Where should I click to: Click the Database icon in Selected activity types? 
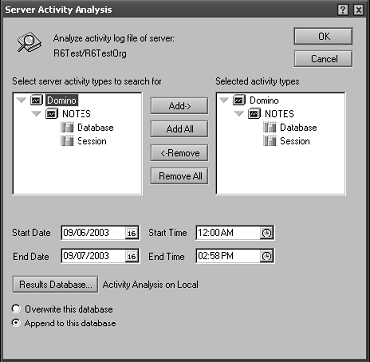click(x=269, y=128)
